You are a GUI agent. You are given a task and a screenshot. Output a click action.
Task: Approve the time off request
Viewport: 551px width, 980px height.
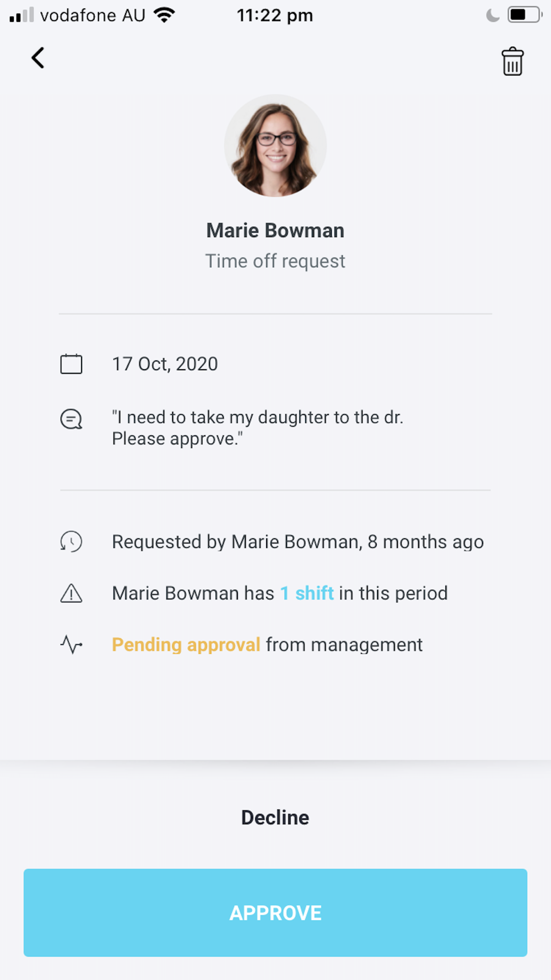tap(275, 912)
